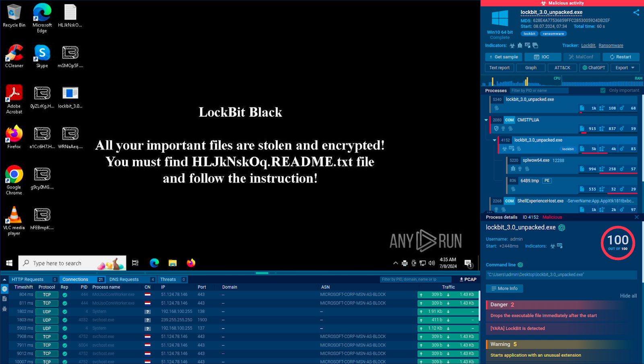Screen dimensions: 644x364
Task: Open the Microsoft Edge desktop shortcut
Action: click(x=42, y=18)
